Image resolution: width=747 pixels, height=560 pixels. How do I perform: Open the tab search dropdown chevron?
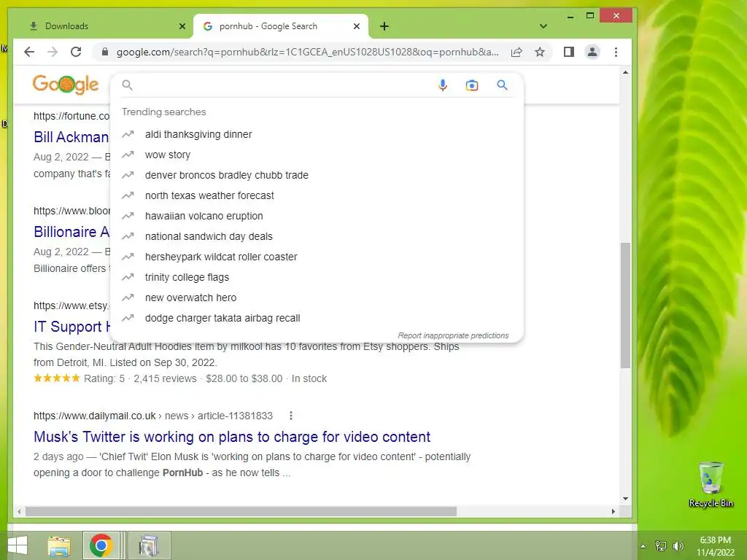coord(543,26)
